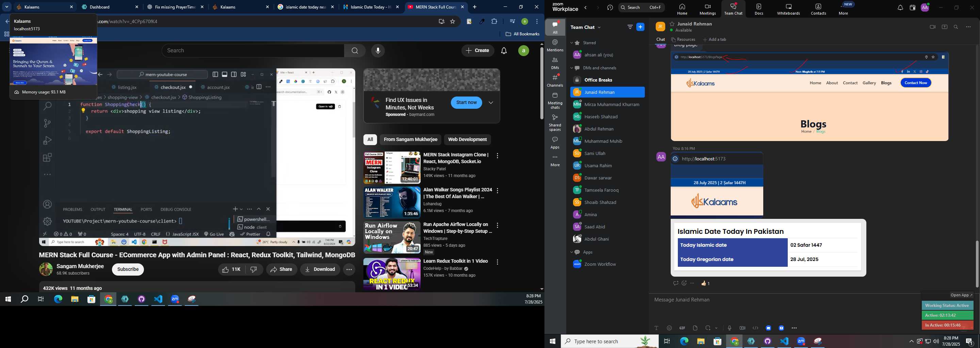Open Zoom Home tab icon
The height and width of the screenshot is (348, 980).
[x=682, y=9]
